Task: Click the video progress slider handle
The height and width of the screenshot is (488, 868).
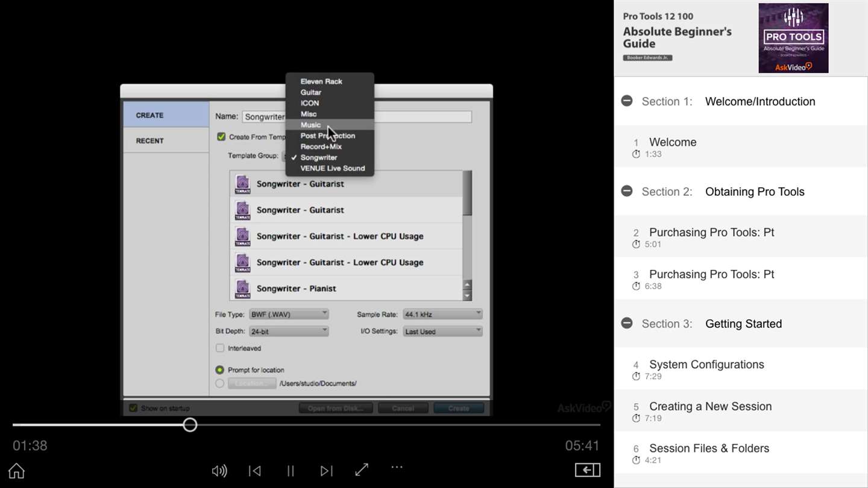Action: pyautogui.click(x=190, y=425)
